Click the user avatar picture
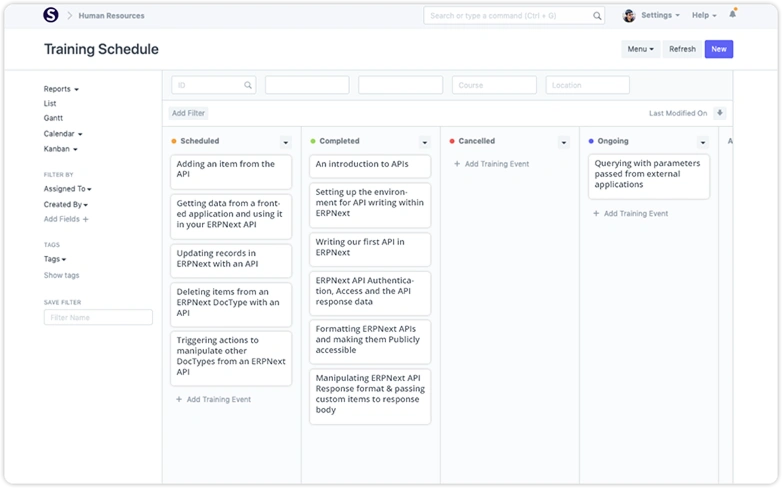This screenshot has height=488, width=782. pos(629,16)
